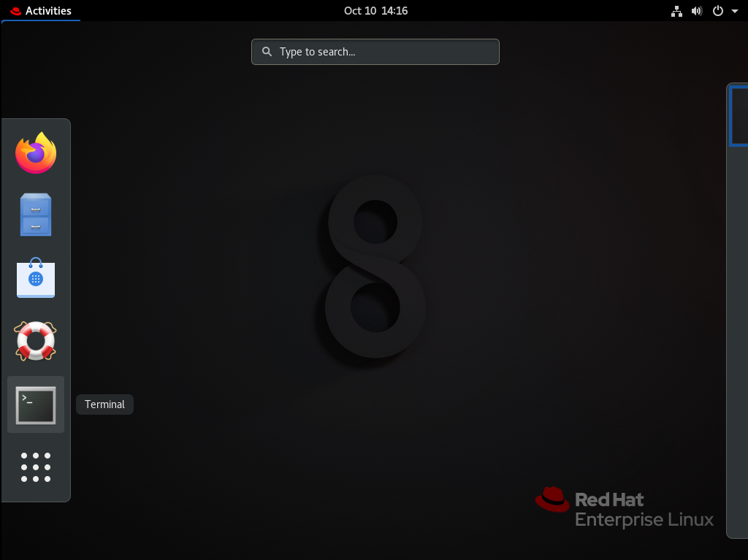The width and height of the screenshot is (748, 560).
Task: Click the Red Hat Enterprise Linux logo
Action: tap(625, 508)
